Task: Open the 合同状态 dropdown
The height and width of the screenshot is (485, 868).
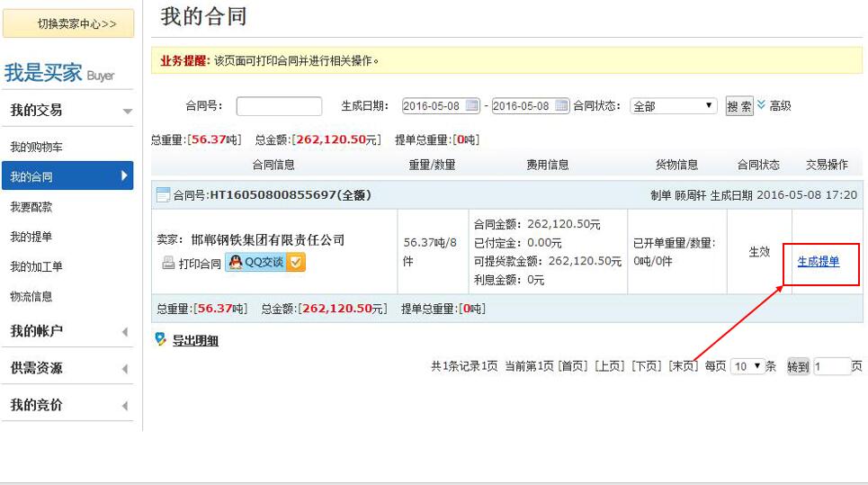Action: [x=673, y=106]
